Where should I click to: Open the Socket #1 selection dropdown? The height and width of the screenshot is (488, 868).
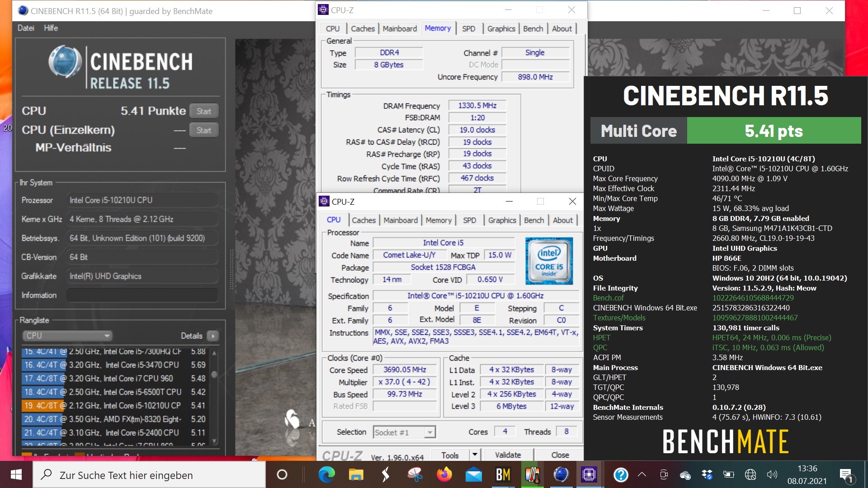405,432
